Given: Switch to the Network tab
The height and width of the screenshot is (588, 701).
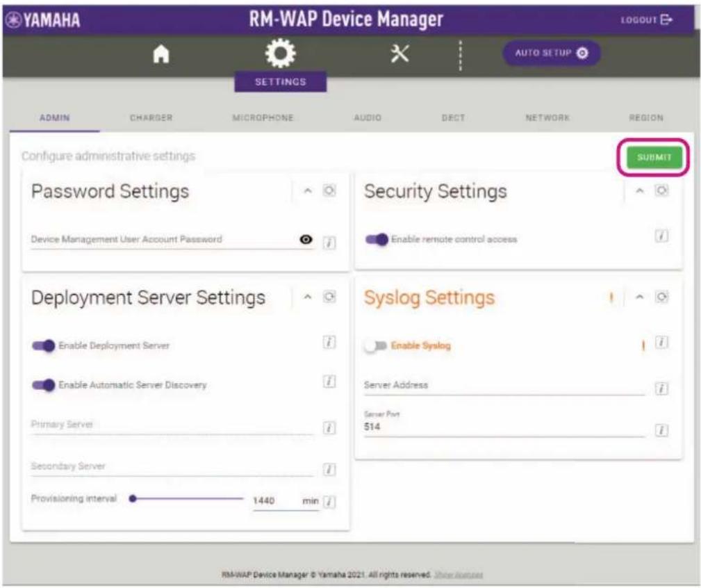Looking at the screenshot, I should 547,117.
